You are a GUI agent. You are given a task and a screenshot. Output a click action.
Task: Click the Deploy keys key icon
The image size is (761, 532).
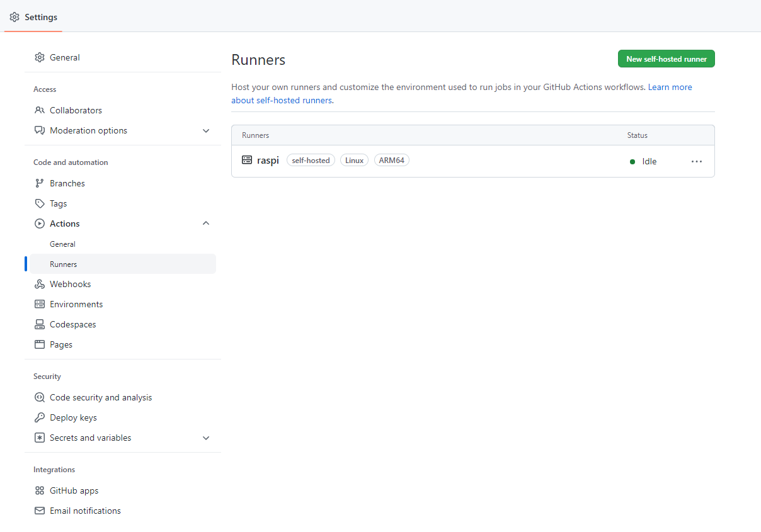[40, 417]
